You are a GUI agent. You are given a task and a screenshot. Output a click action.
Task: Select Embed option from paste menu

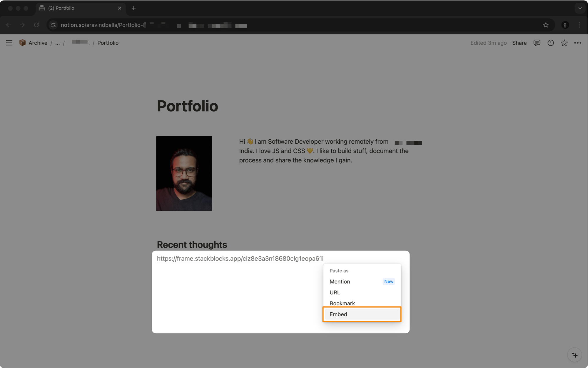(362, 314)
